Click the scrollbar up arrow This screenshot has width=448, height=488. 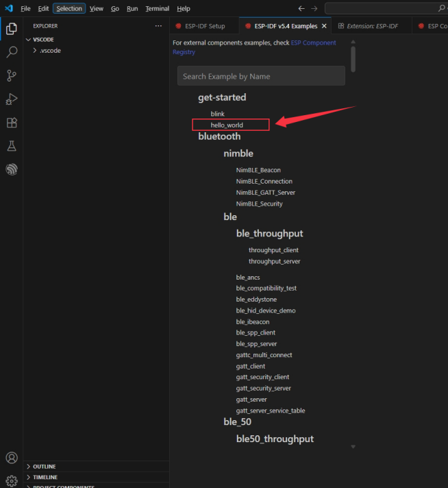pos(353,42)
